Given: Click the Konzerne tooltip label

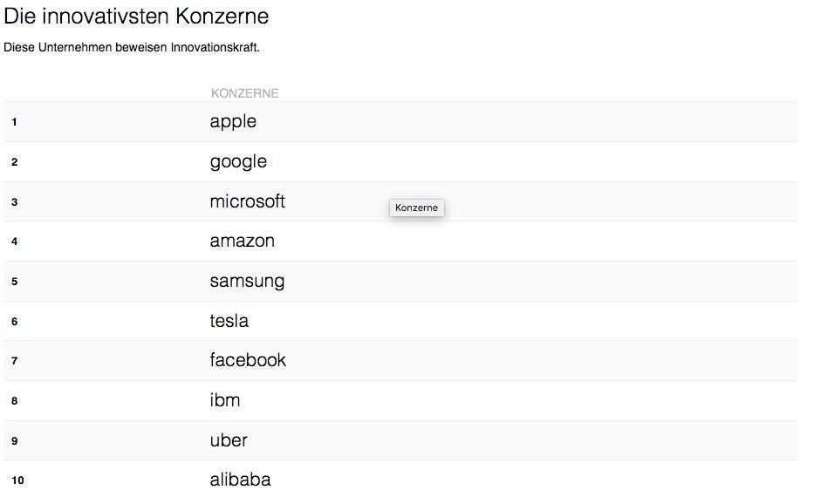Looking at the screenshot, I should [417, 208].
